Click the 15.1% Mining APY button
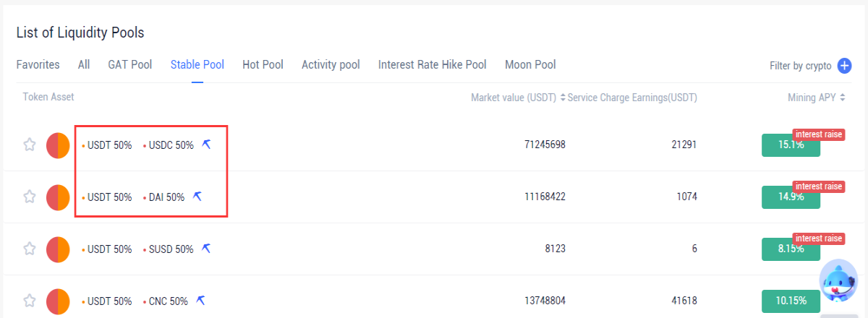The width and height of the screenshot is (868, 318). pos(791,145)
